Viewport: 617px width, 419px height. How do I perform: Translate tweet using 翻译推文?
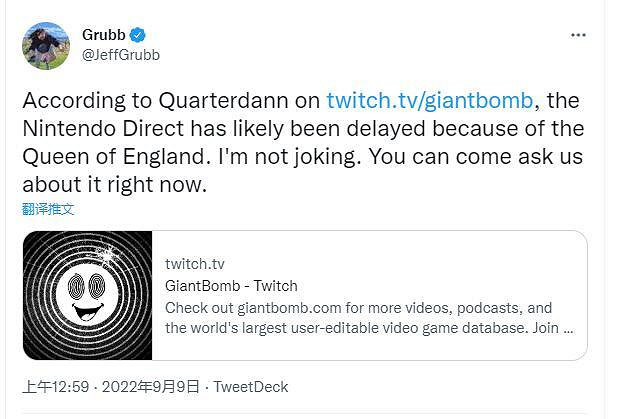click(x=48, y=209)
